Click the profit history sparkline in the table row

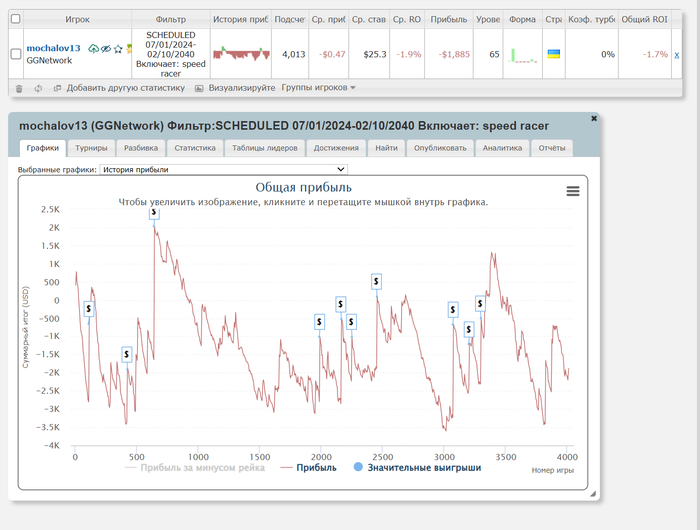click(x=241, y=54)
